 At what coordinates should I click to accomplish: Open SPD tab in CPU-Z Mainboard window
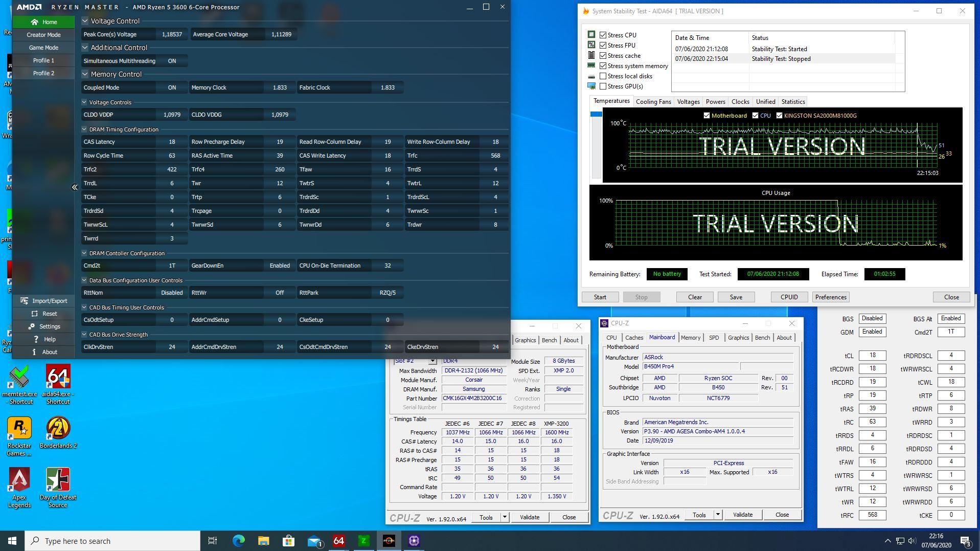click(x=714, y=338)
